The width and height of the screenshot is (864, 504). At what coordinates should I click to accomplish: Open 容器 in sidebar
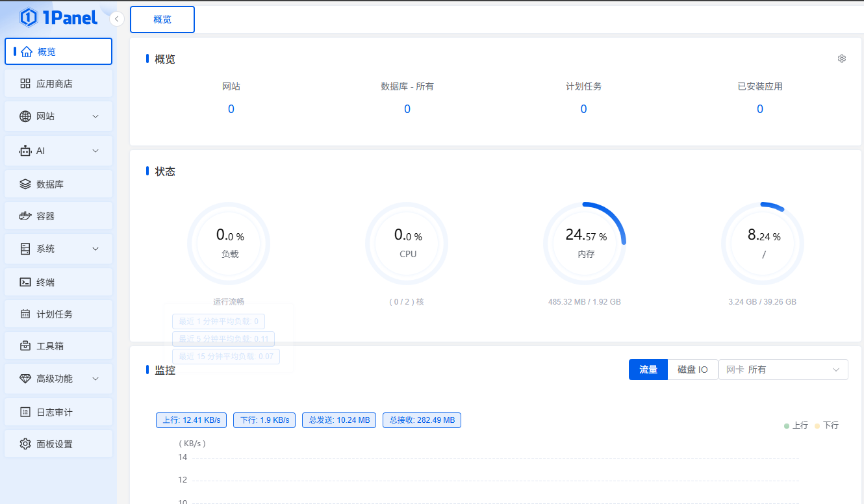point(58,216)
